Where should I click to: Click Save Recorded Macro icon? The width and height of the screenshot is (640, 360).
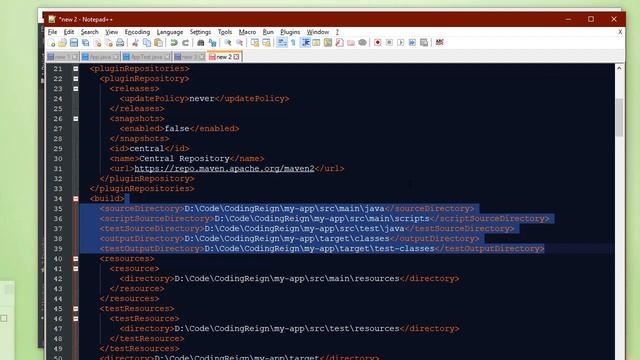(424, 43)
